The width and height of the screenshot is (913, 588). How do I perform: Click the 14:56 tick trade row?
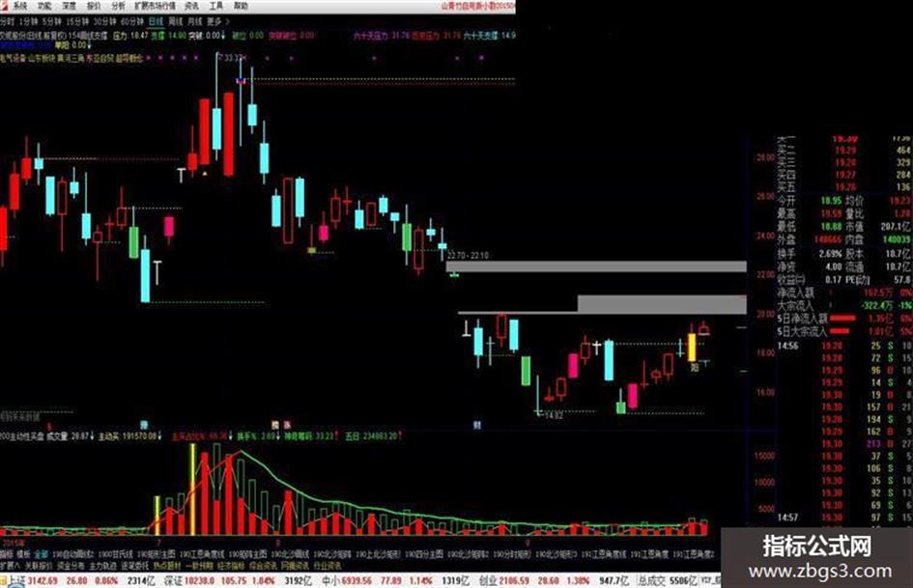(x=844, y=346)
